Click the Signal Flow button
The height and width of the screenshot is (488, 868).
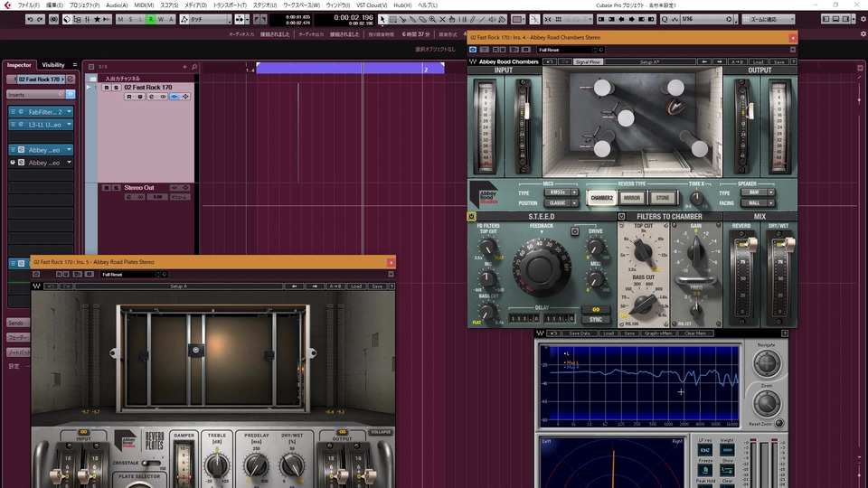click(x=588, y=62)
